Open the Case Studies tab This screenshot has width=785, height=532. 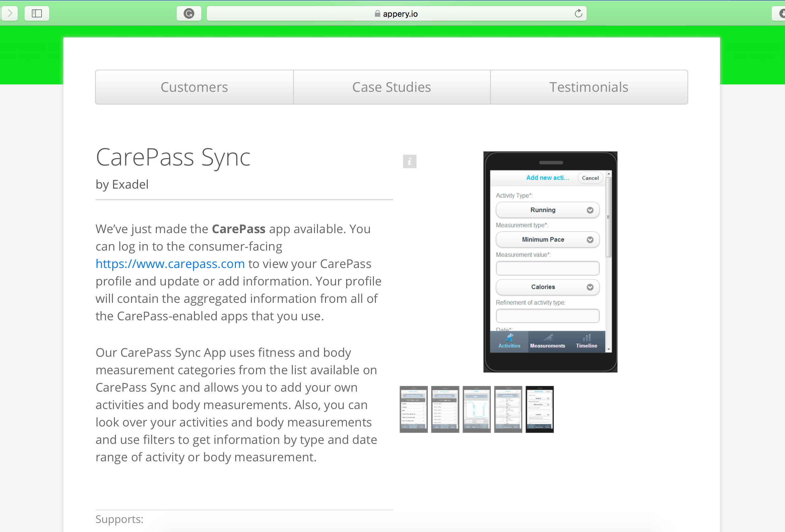point(391,87)
